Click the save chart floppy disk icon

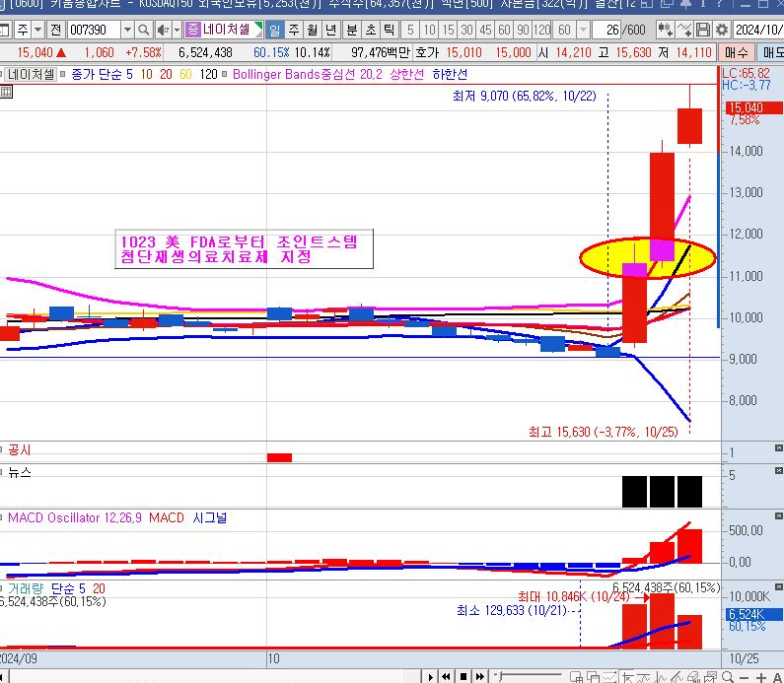pos(703,30)
